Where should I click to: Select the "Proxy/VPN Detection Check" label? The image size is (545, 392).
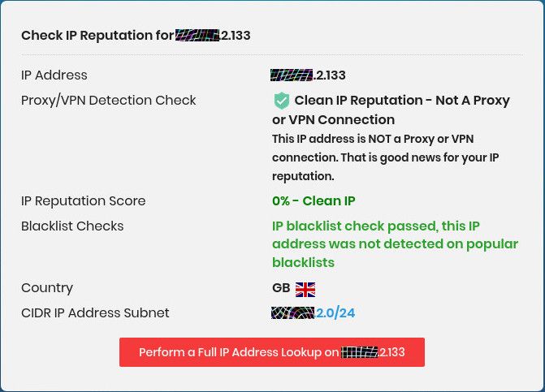[x=109, y=101]
